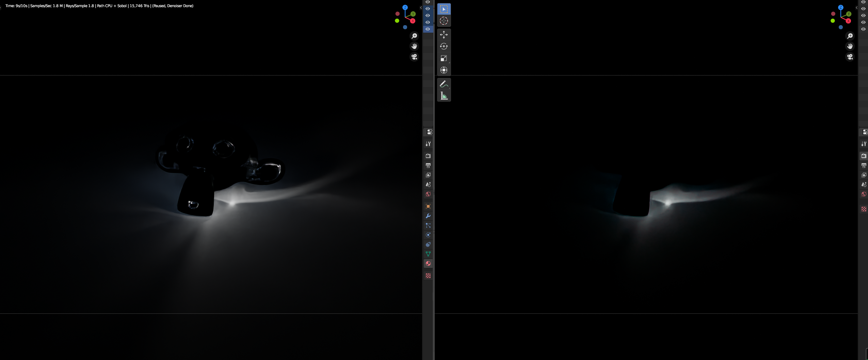This screenshot has width=868, height=360.
Task: Toggle camera view in right viewport
Action: pos(850,57)
